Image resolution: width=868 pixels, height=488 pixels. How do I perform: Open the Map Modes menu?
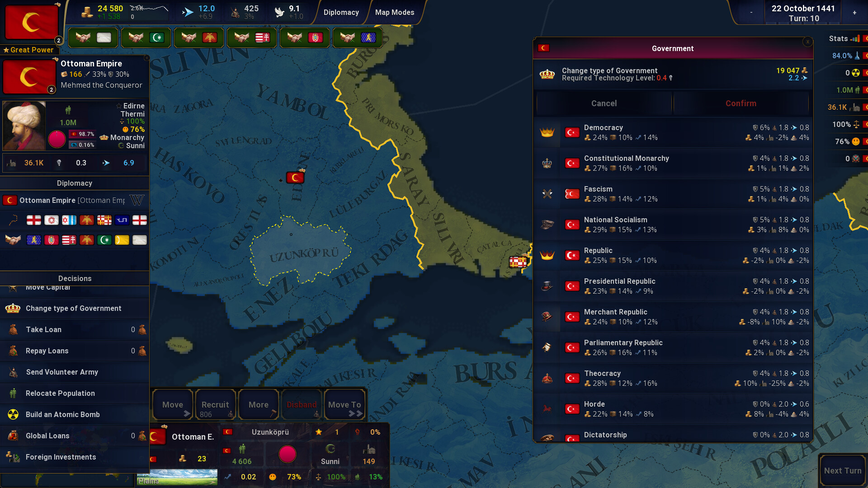(395, 12)
